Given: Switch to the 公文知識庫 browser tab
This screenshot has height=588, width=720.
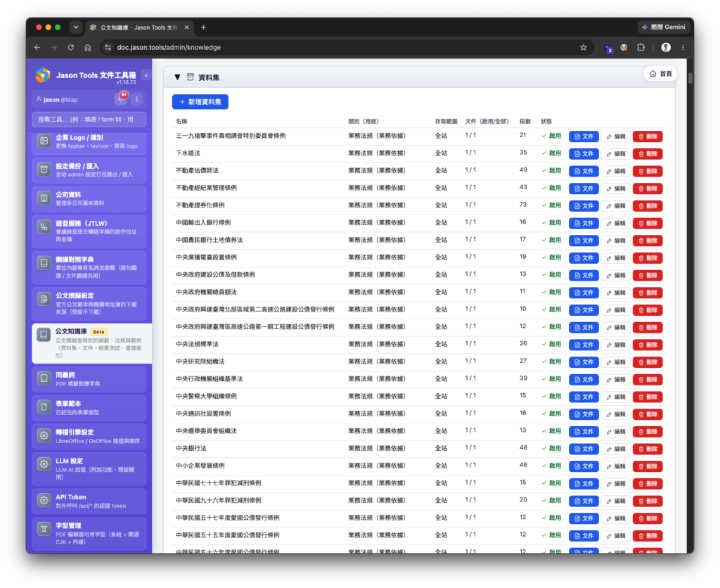Looking at the screenshot, I should pos(140,27).
